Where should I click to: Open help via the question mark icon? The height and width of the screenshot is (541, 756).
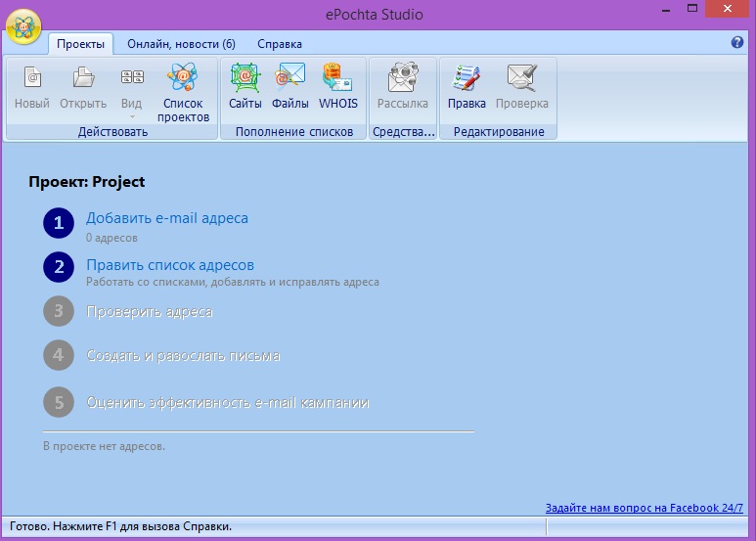(736, 42)
